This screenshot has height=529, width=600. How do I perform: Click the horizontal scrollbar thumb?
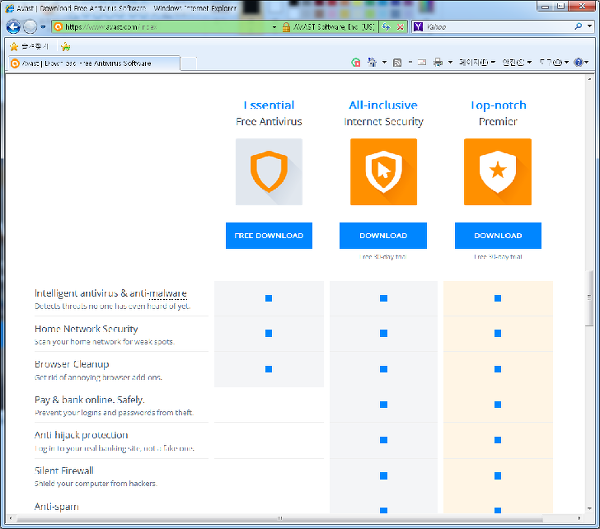pos(279,518)
